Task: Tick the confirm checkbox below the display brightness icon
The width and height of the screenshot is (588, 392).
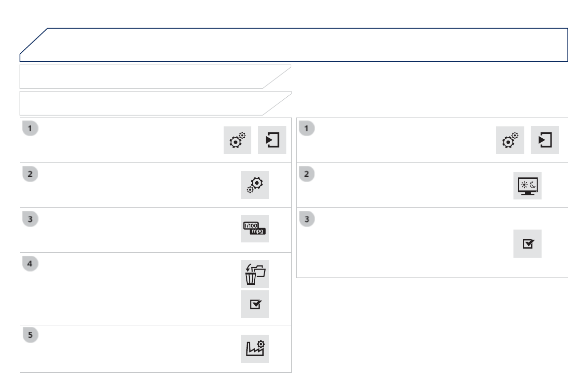Action: click(x=527, y=243)
